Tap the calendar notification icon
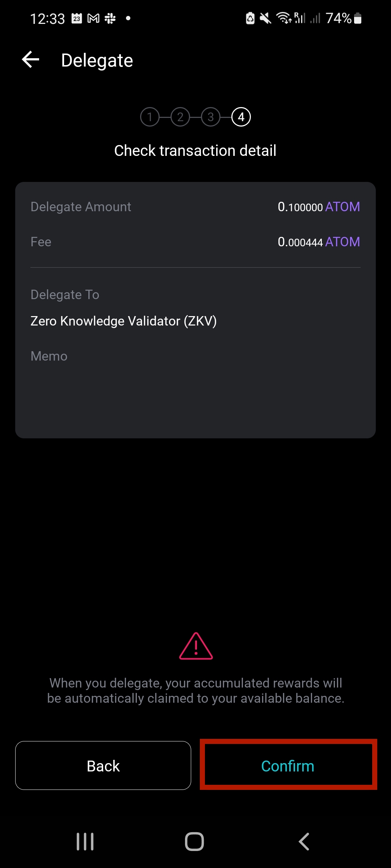391x868 pixels. [77, 18]
